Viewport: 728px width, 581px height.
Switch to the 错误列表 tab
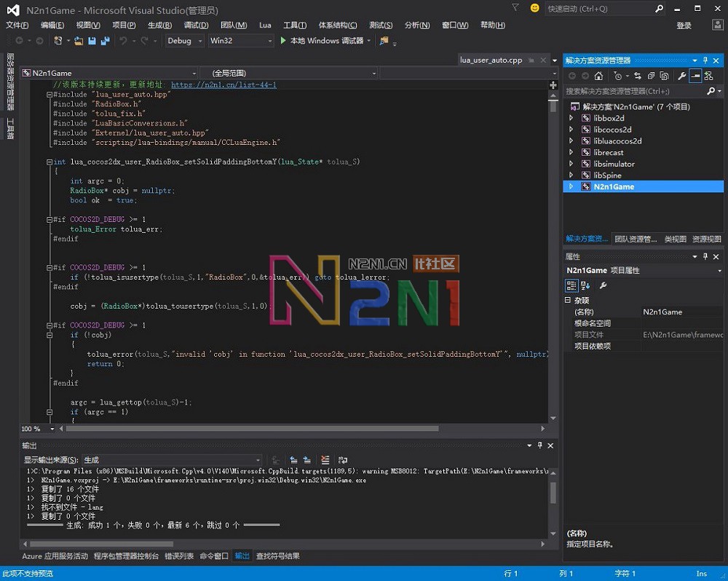click(180, 554)
